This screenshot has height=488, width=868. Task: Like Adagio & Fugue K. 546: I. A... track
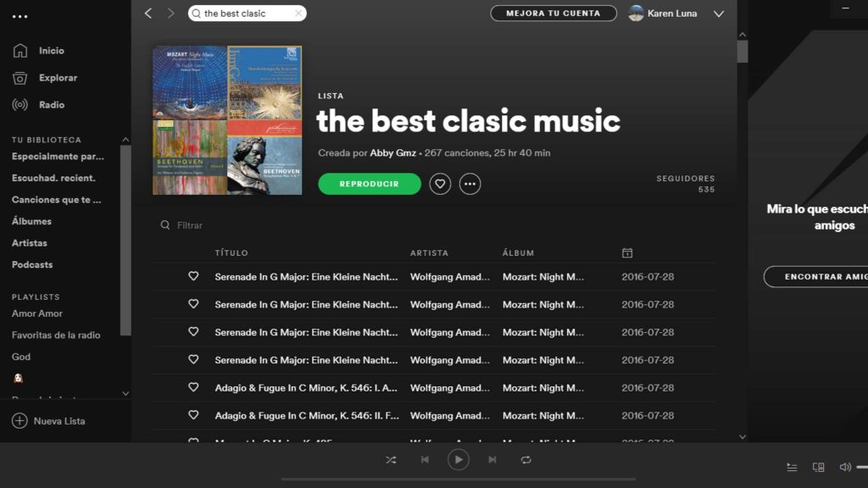(193, 387)
